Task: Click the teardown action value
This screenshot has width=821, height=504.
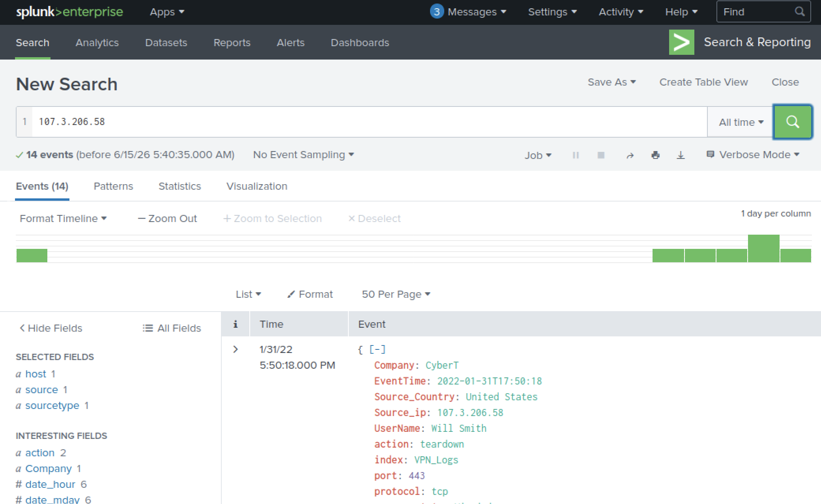Action: (442, 444)
